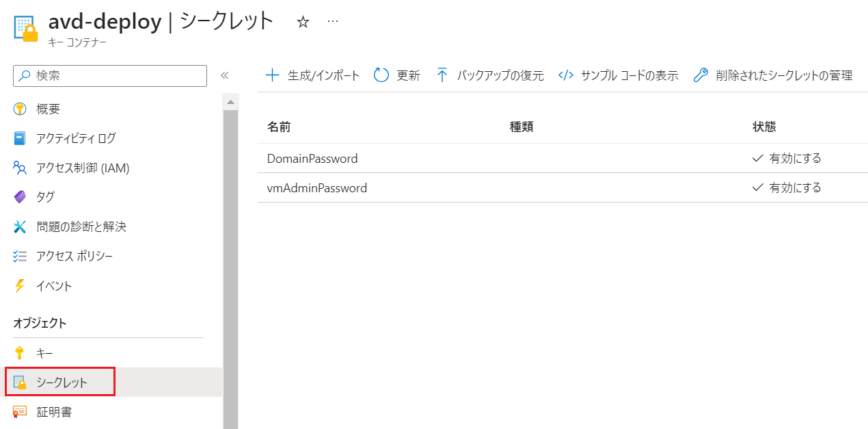Click 削除されたシークレットの管理 label
The width and height of the screenshot is (868, 429).
pyautogui.click(x=784, y=75)
